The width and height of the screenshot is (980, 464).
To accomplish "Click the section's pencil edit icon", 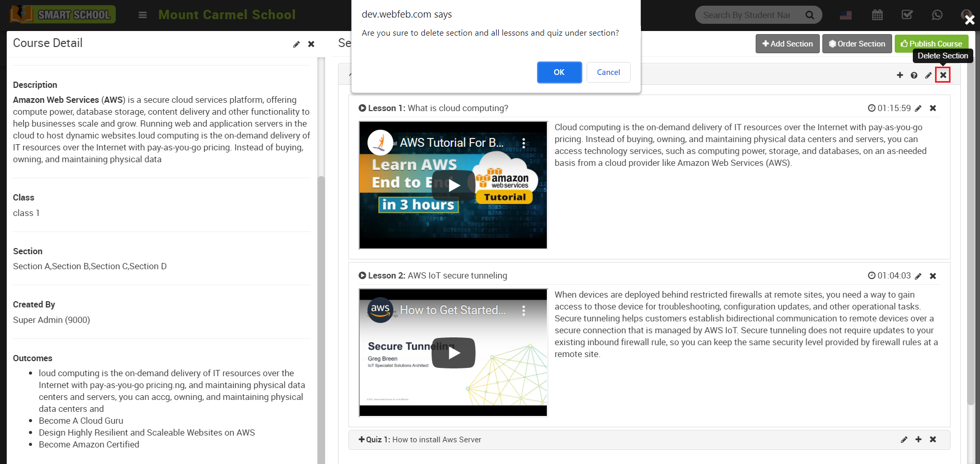I will [x=928, y=75].
